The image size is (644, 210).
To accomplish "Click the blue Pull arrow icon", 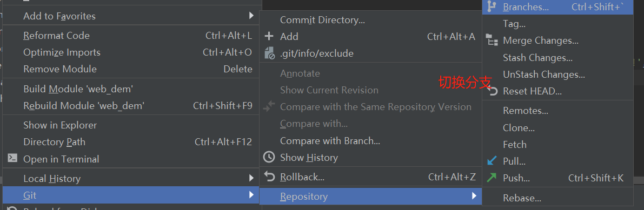I will (x=492, y=161).
